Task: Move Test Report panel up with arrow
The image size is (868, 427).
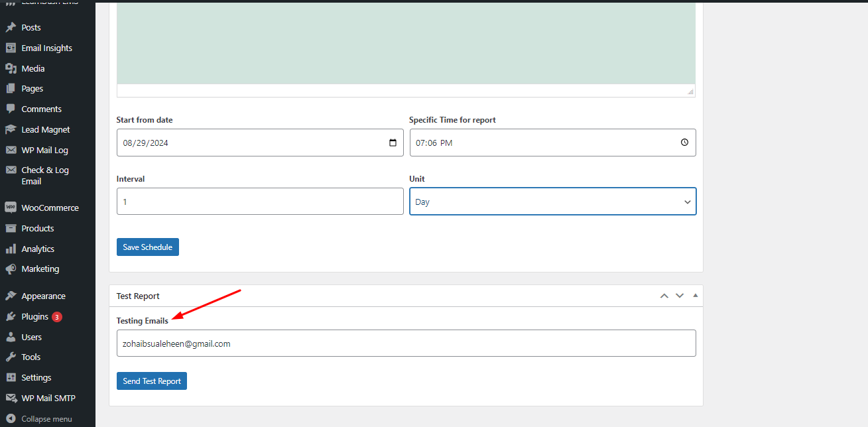Action: pyautogui.click(x=664, y=296)
